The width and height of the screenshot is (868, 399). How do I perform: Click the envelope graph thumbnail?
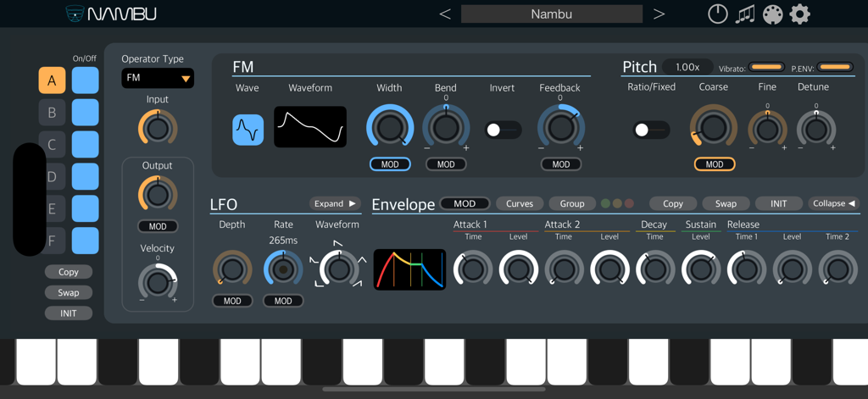point(409,269)
